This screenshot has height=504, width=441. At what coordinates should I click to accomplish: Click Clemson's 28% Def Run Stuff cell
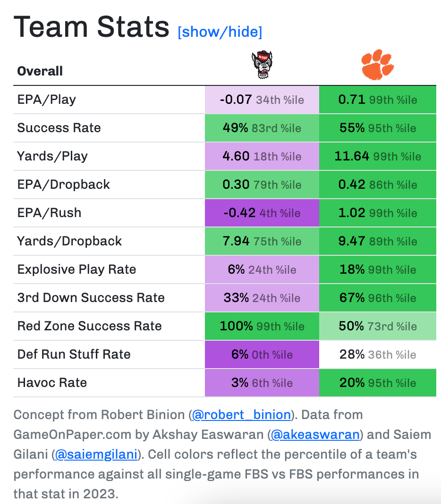[377, 354]
